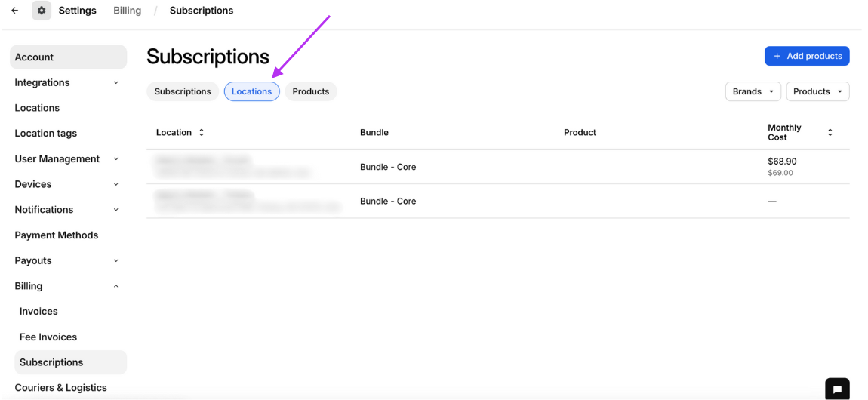This screenshot has height=400, width=868.
Task: Open Locations in the sidebar
Action: tap(37, 108)
